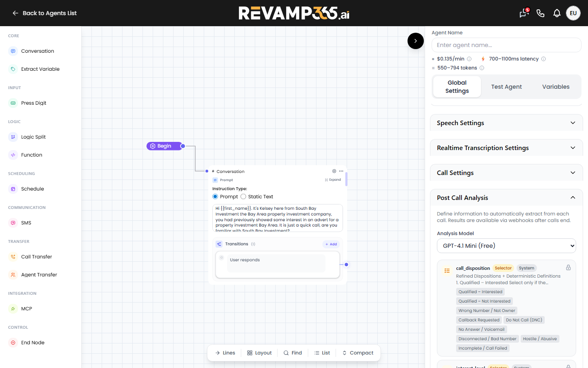Click Hostile / Abusive chip
This screenshot has width=588, height=368.
click(540, 339)
